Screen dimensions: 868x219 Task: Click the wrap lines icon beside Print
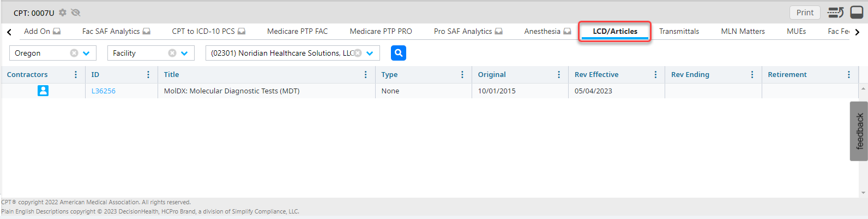pos(835,13)
